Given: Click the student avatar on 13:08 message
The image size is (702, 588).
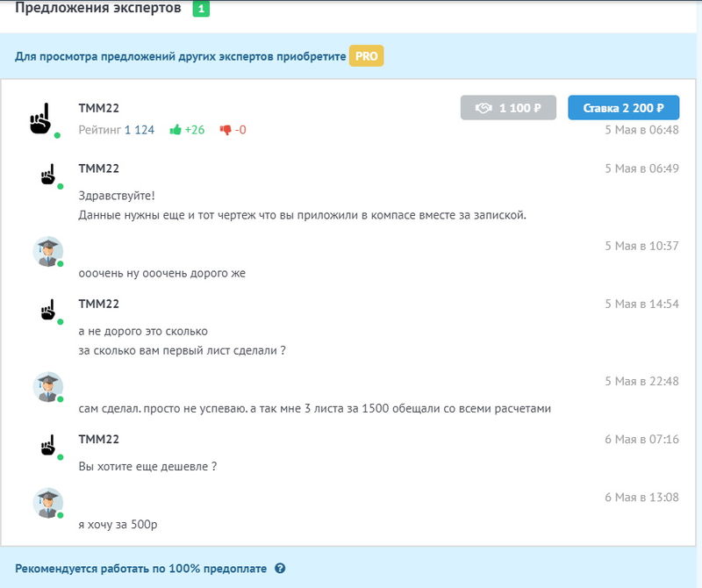Looking at the screenshot, I should [x=47, y=504].
